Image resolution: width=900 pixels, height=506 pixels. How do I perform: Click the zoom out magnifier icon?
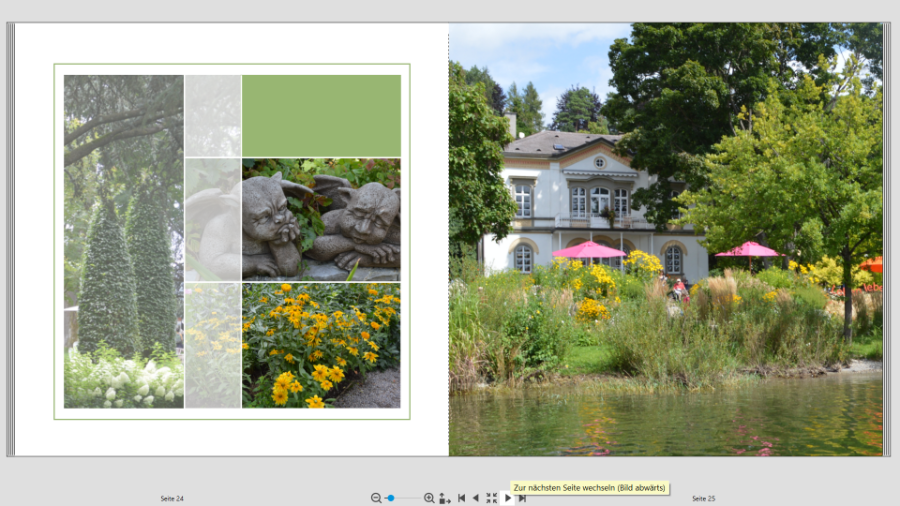[376, 498]
